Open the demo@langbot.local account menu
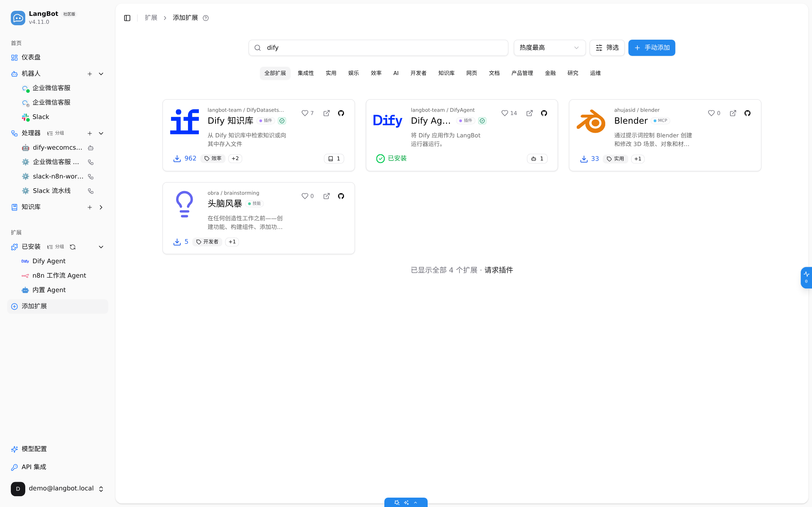Viewport: 812px width, 507px height. [58, 489]
